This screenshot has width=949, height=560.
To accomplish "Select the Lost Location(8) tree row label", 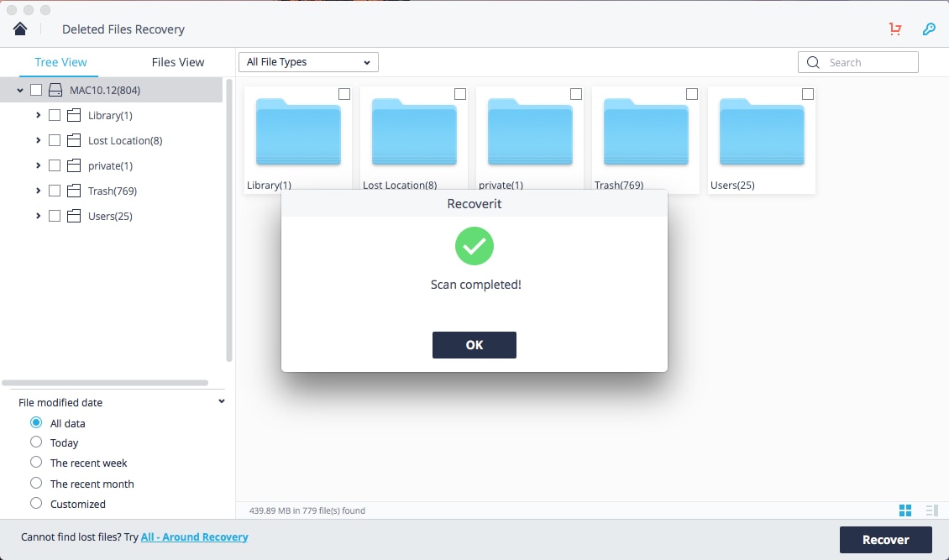I will (x=125, y=140).
